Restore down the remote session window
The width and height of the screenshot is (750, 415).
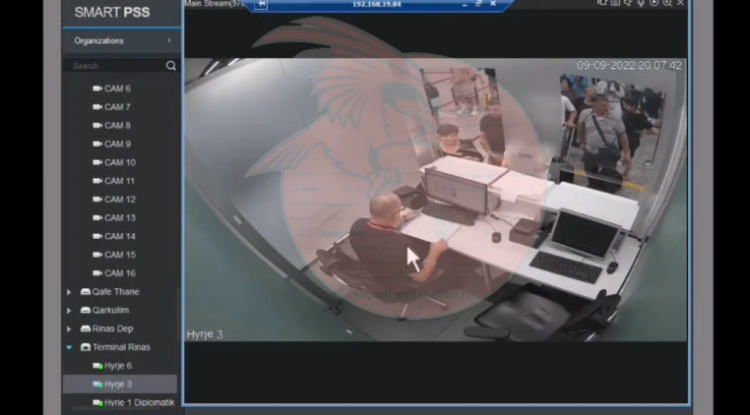[x=478, y=4]
